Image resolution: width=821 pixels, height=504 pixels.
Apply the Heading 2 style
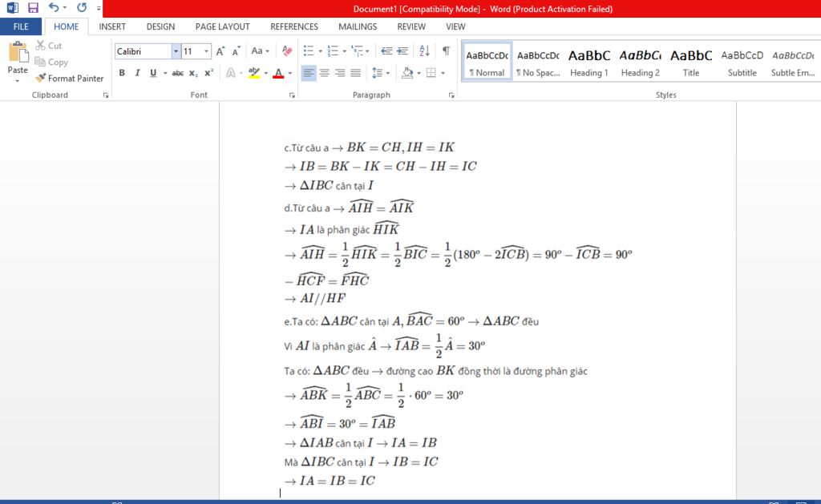click(640, 62)
